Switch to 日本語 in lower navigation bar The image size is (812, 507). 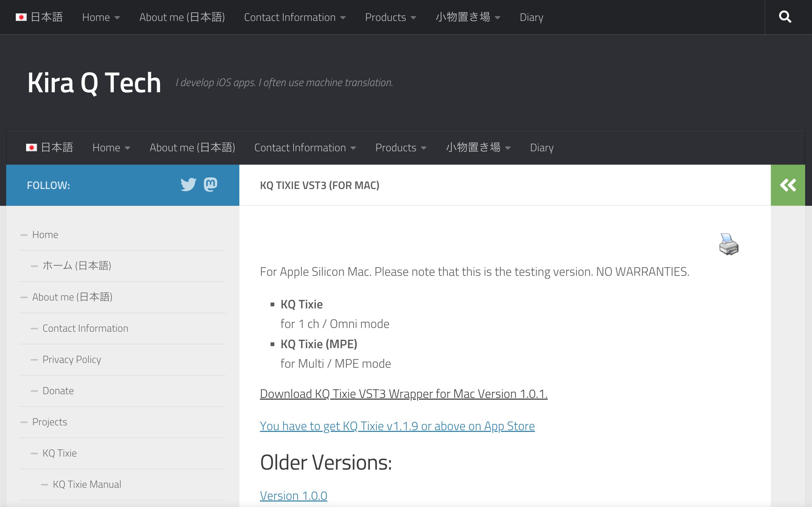click(x=57, y=148)
